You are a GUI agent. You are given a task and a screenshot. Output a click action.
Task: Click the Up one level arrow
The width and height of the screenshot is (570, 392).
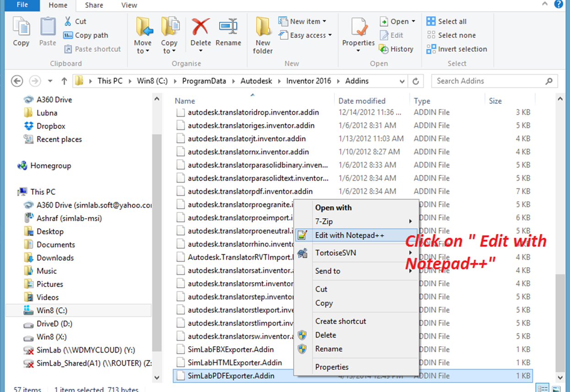64,81
